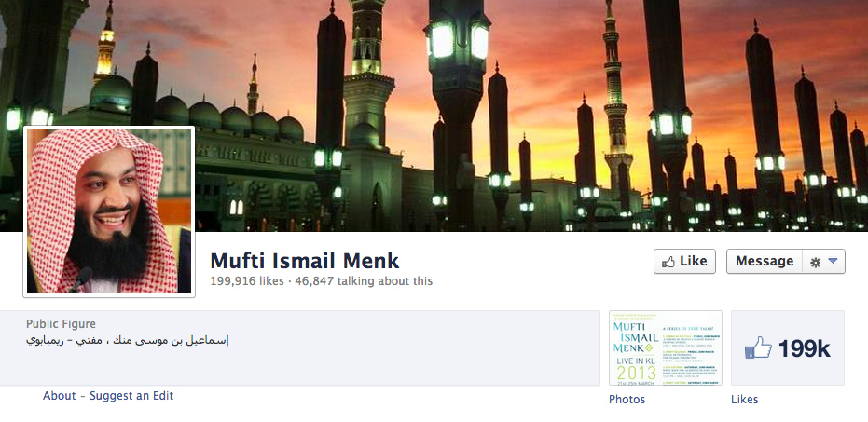The width and height of the screenshot is (868, 422).
Task: Click the page title Mufti Ismail Menk
Action: click(305, 261)
